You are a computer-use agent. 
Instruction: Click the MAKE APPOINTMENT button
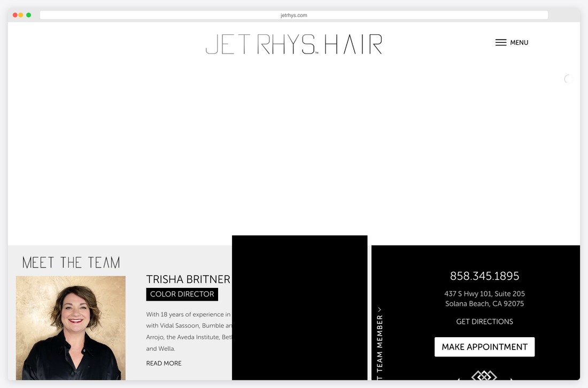point(484,347)
